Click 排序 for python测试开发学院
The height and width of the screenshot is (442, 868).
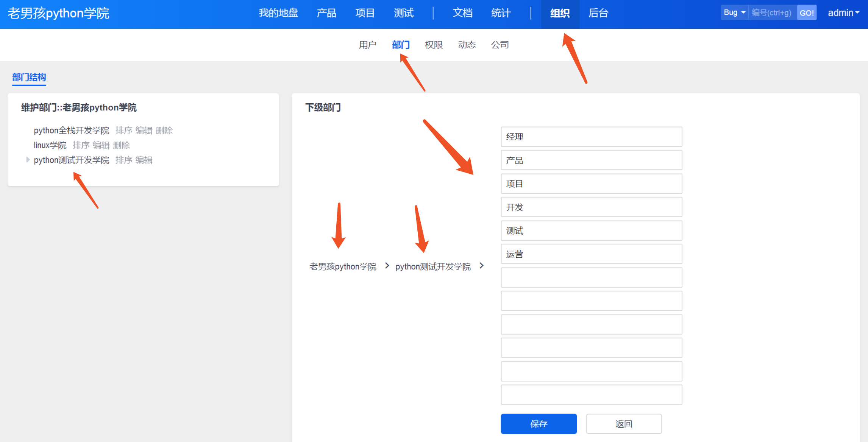[124, 160]
